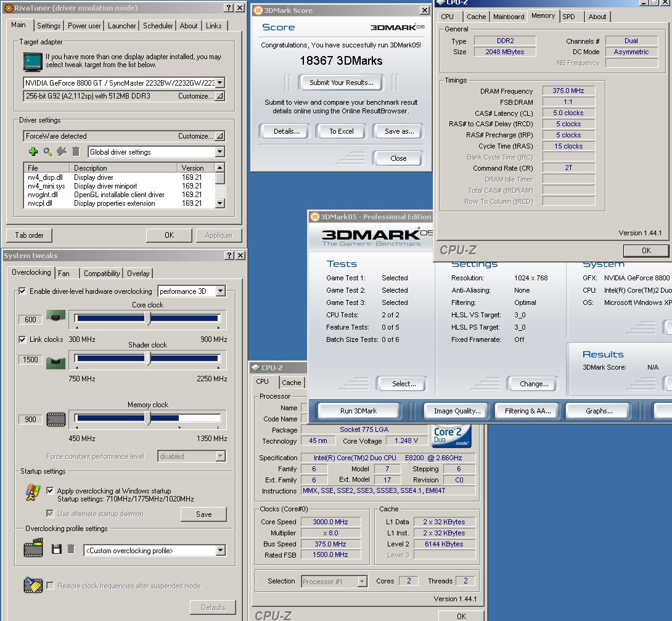Click the Memory clock slider handle
The width and height of the screenshot is (672, 621).
pyautogui.click(x=147, y=418)
